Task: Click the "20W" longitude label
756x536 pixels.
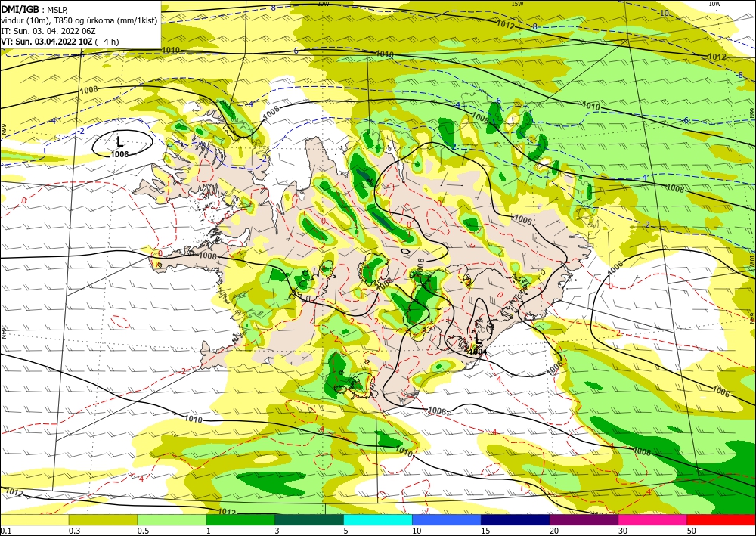Action: (x=323, y=4)
